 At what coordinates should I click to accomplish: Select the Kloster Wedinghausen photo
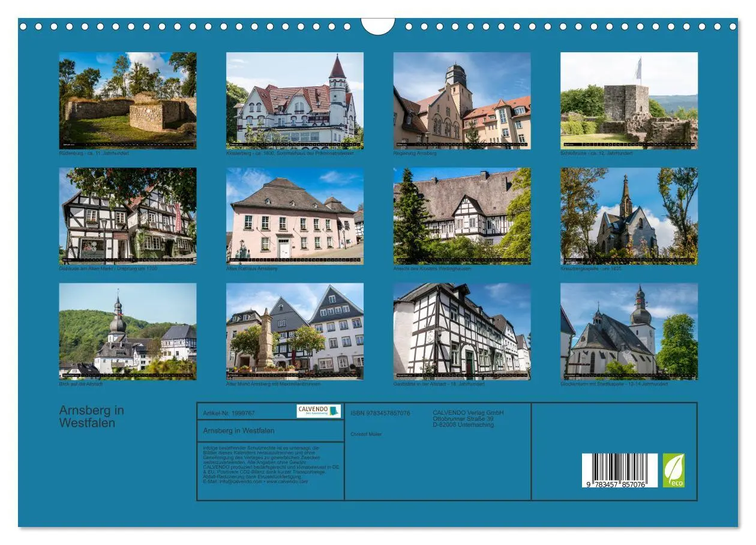pos(462,215)
